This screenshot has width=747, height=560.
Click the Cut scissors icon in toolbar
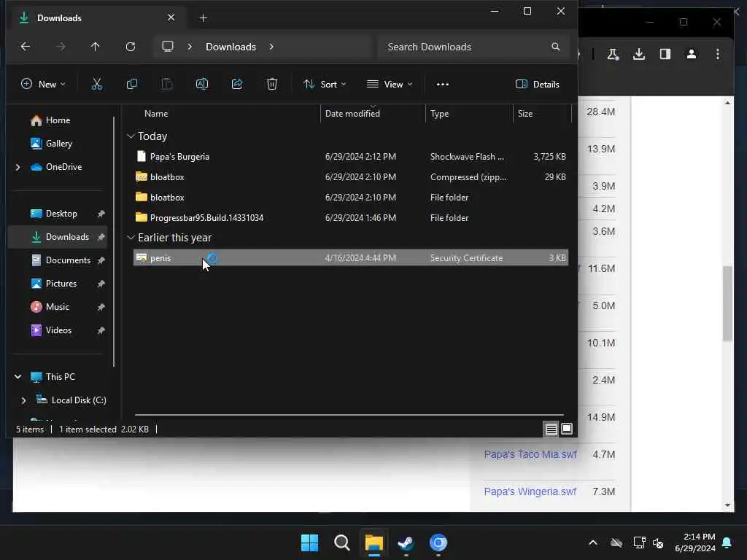[97, 85]
